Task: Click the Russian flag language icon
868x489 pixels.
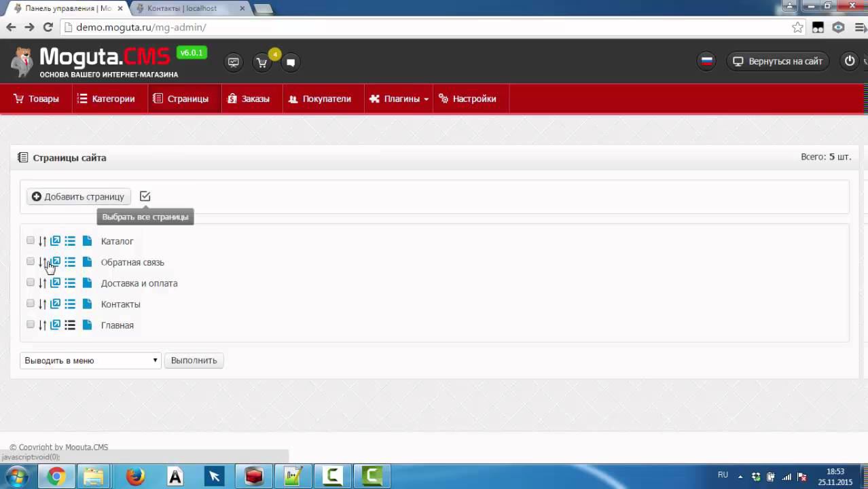Action: coord(707,61)
